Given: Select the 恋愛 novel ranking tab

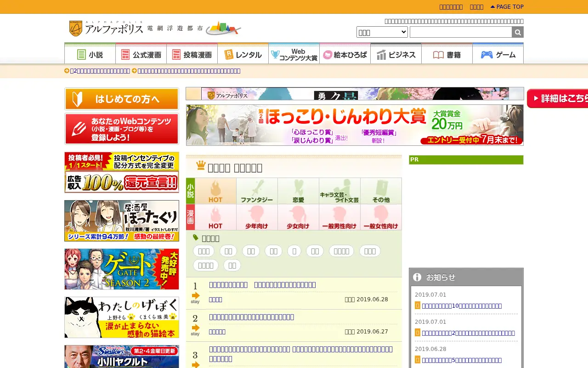Looking at the screenshot, I should click(298, 191).
